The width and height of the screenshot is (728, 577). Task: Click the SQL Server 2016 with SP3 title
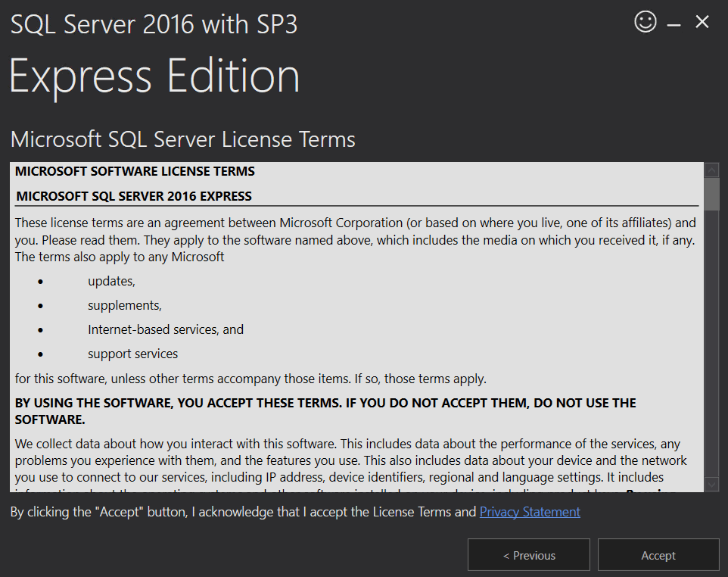(x=154, y=23)
